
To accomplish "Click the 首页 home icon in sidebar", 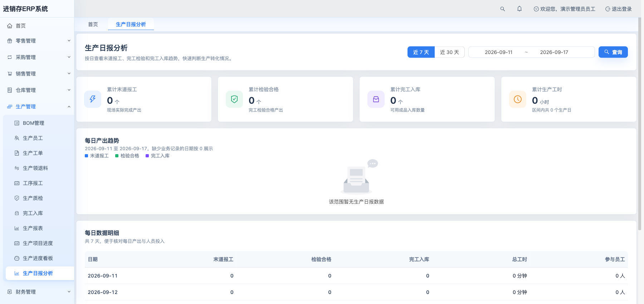I will [x=10, y=26].
